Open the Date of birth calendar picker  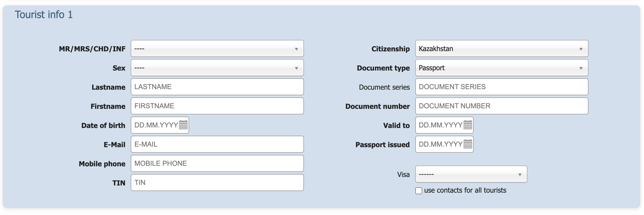[183, 125]
